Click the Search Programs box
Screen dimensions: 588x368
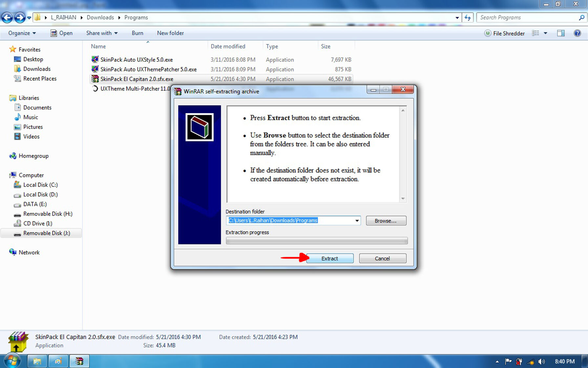tap(527, 17)
